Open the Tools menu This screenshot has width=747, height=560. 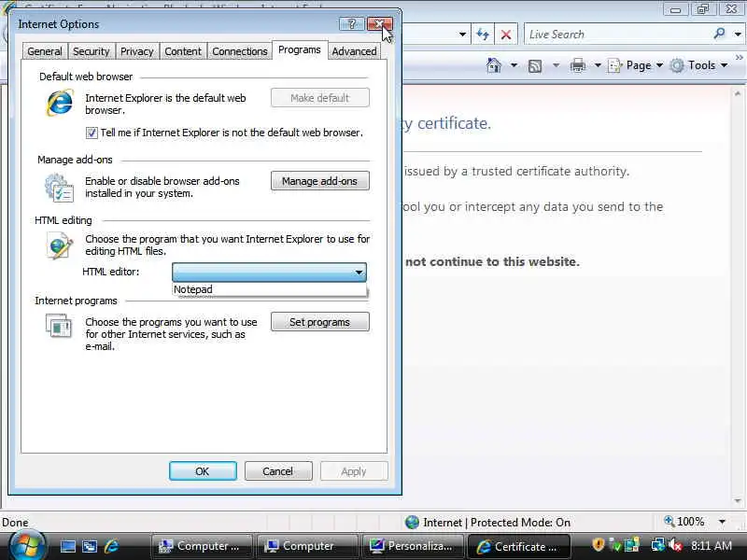698,65
